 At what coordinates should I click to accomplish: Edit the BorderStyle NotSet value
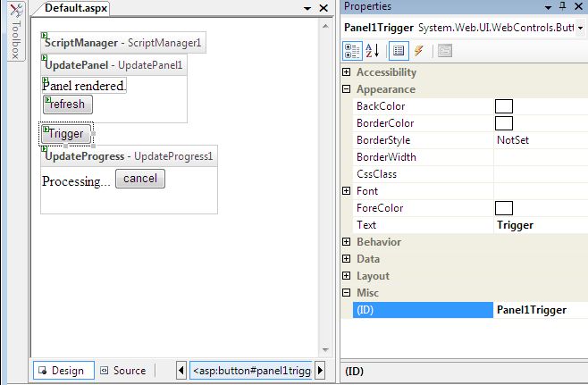(x=541, y=140)
